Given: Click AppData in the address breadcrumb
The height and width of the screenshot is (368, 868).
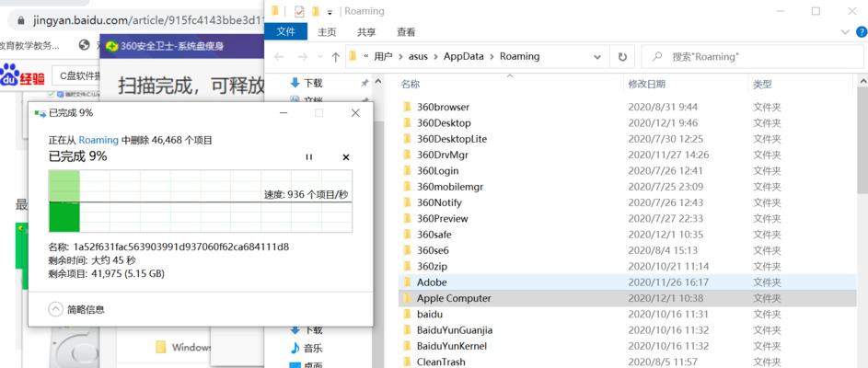Looking at the screenshot, I should (x=463, y=56).
